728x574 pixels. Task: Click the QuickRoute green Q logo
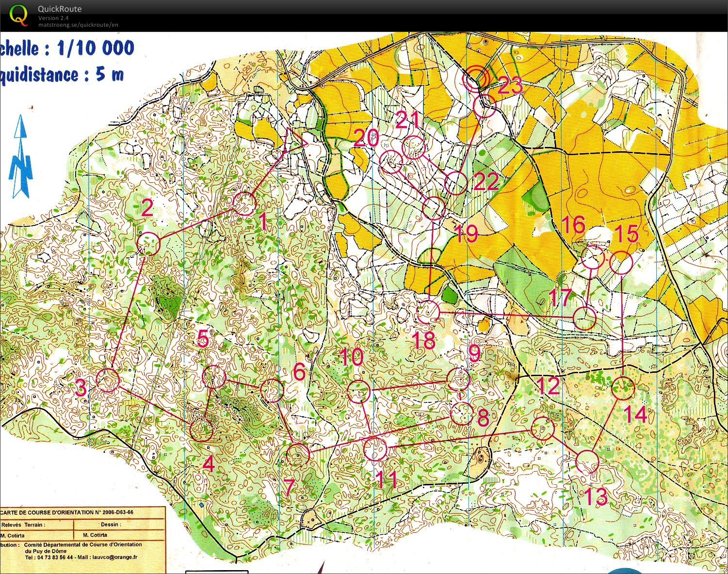19,15
